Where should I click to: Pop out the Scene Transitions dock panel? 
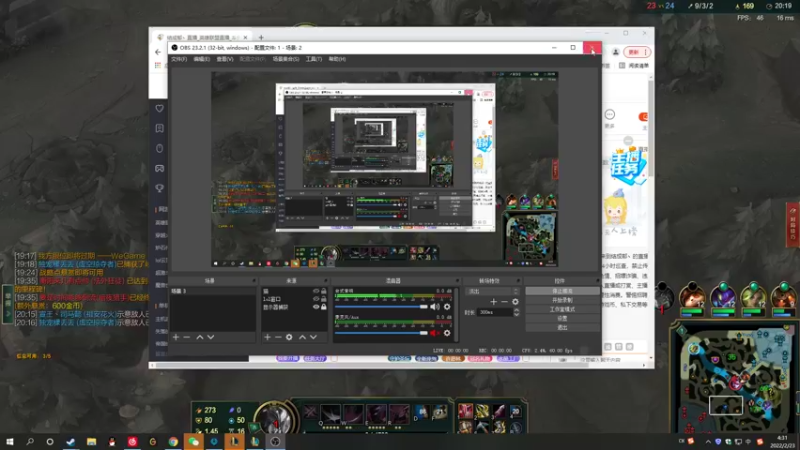pyautogui.click(x=518, y=281)
